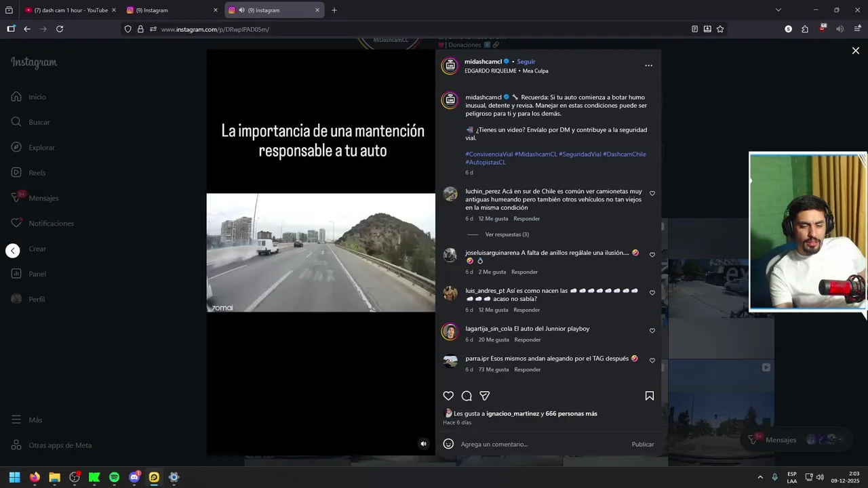Like joseluisarguinarena comment
This screenshot has height=488, width=868.
click(x=652, y=255)
